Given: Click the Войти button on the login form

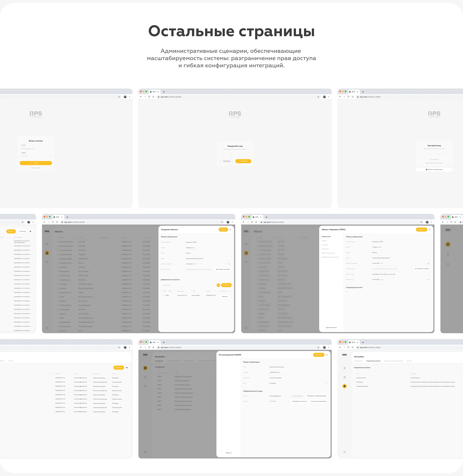Looking at the screenshot, I should click(36, 163).
